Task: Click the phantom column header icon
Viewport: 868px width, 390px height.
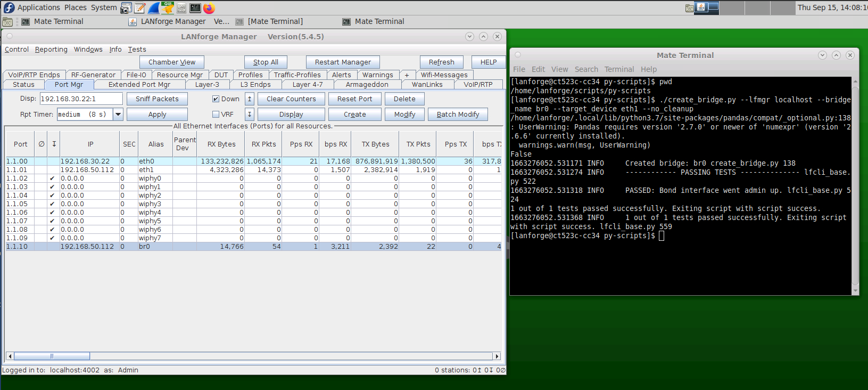Action: pyautogui.click(x=42, y=144)
